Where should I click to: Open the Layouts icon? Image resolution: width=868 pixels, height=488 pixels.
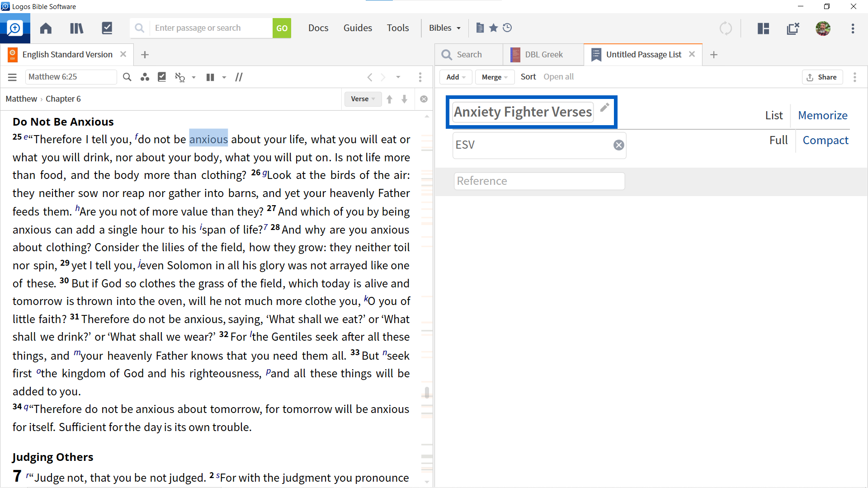[763, 28]
